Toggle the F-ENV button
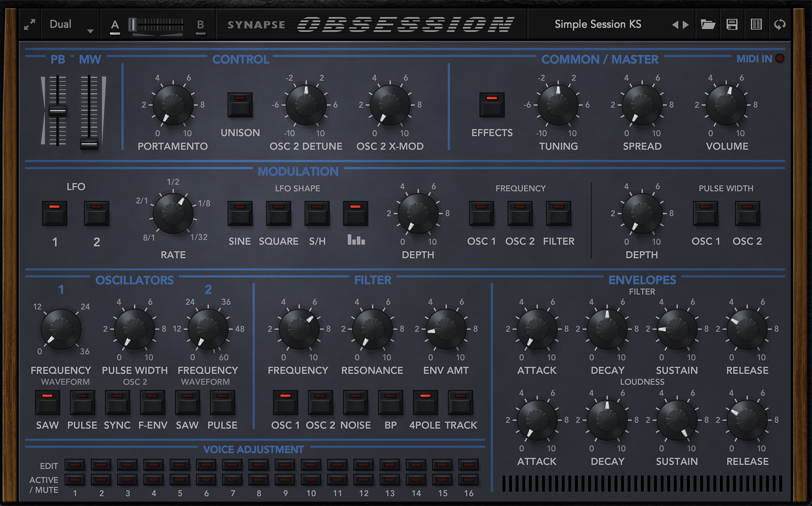 pyautogui.click(x=152, y=402)
